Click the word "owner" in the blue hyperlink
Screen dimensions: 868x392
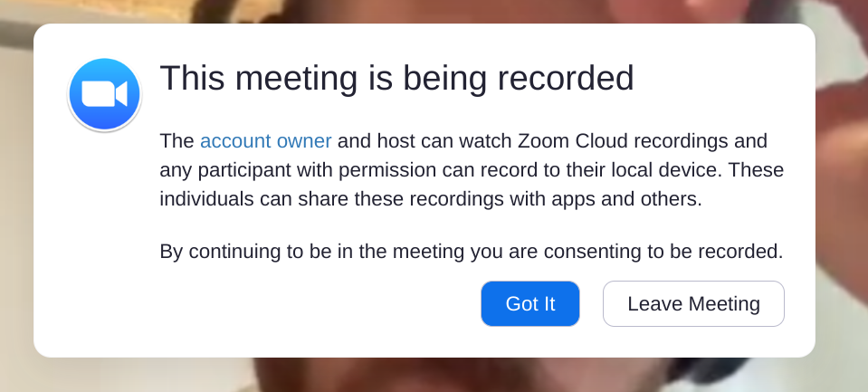point(304,141)
